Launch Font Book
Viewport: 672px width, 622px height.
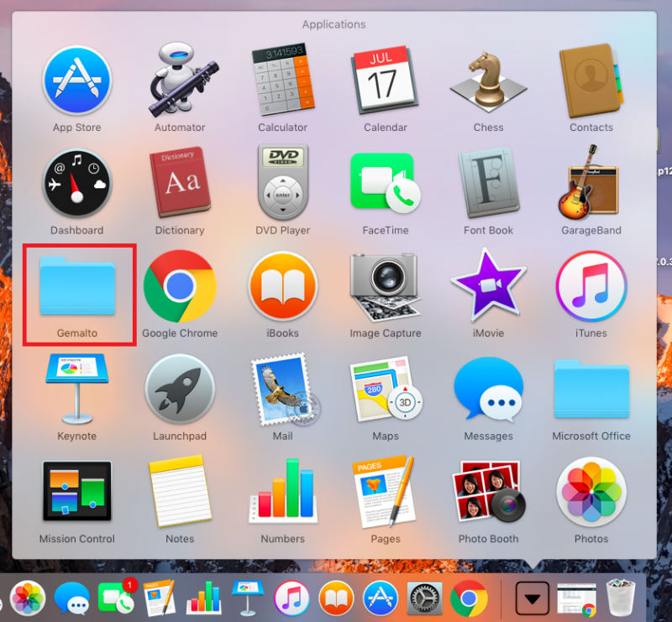pyautogui.click(x=488, y=182)
